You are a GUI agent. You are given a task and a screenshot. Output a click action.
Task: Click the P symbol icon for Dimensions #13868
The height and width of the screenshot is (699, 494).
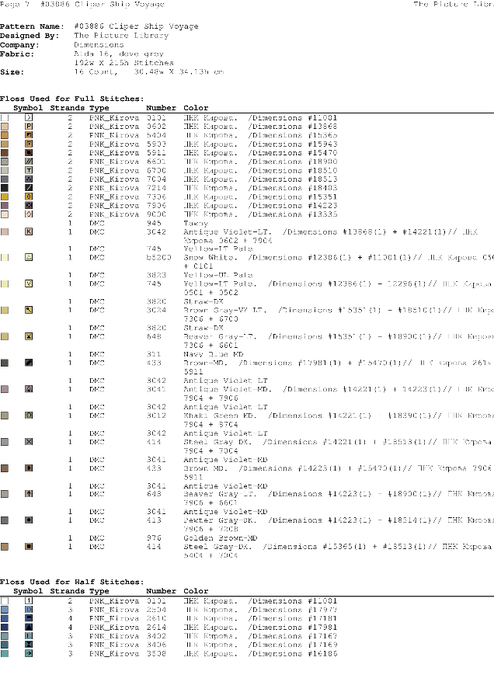click(x=29, y=126)
